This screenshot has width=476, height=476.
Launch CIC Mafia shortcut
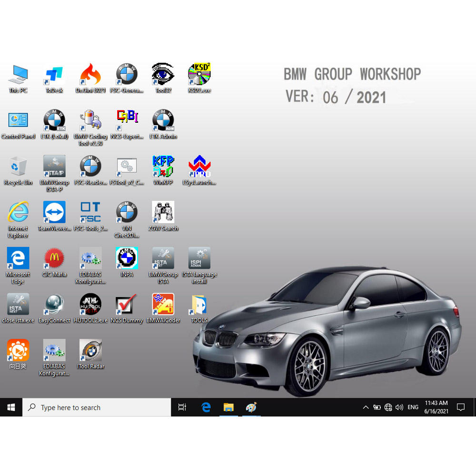[x=54, y=262]
